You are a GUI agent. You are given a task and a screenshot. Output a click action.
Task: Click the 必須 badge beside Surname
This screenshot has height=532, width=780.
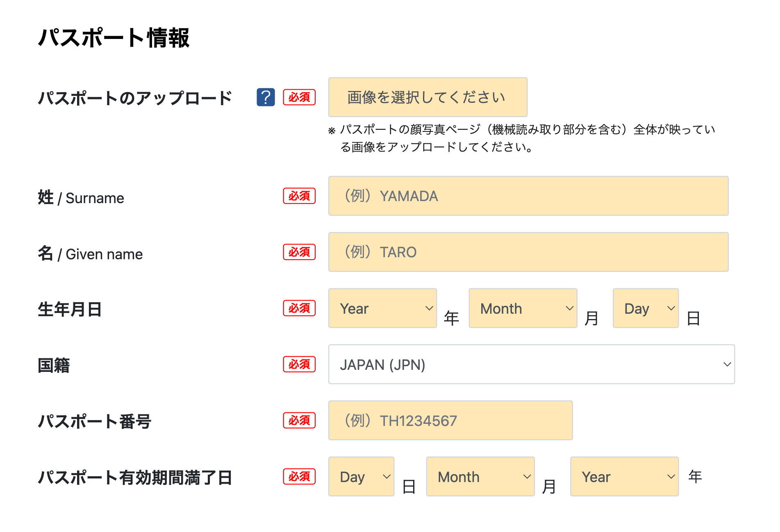click(x=299, y=196)
